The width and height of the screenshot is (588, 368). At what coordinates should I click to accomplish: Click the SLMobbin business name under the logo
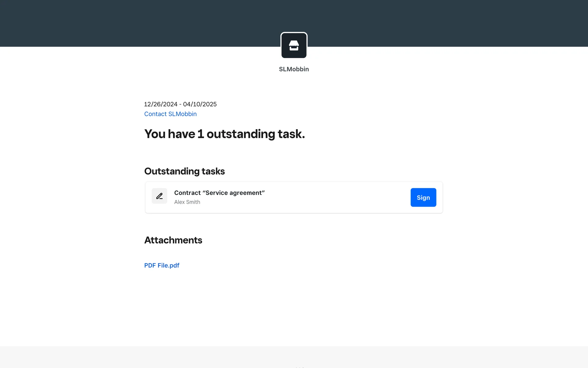click(x=294, y=69)
